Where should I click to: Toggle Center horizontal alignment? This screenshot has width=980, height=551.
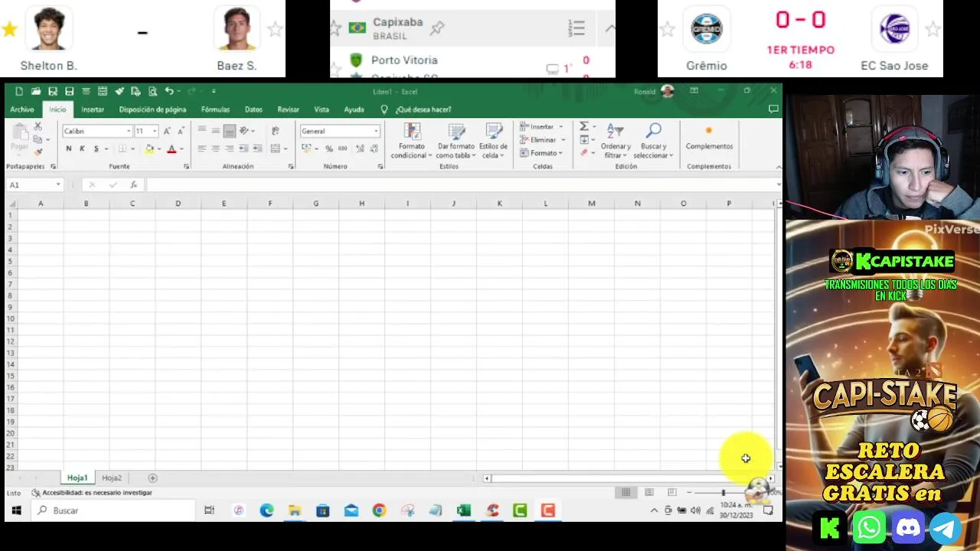(216, 148)
